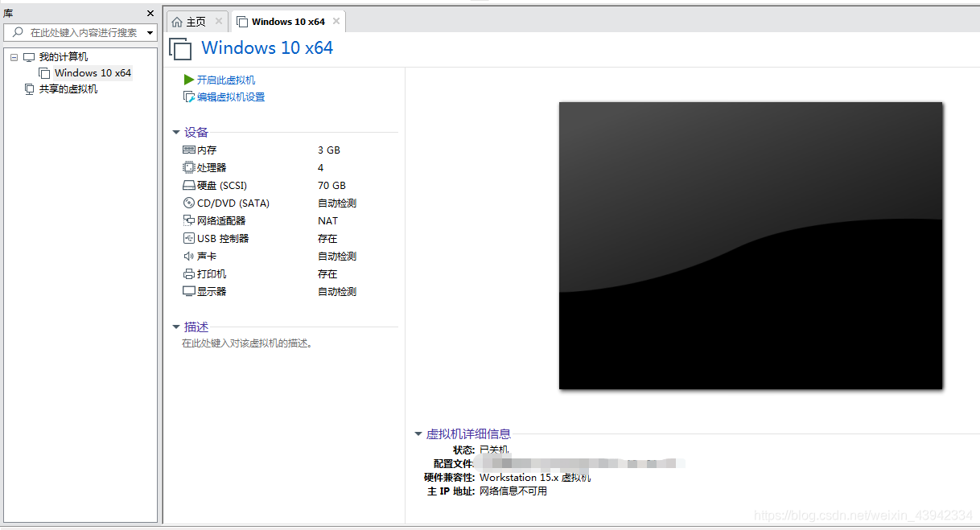This screenshot has height=530, width=980.
Task: Click the home icon on 主页 tab
Action: (x=177, y=22)
